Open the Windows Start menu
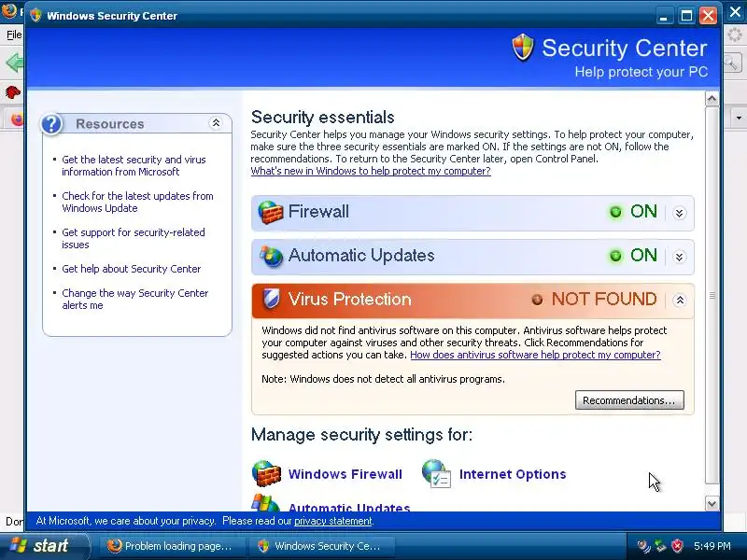 click(44, 546)
